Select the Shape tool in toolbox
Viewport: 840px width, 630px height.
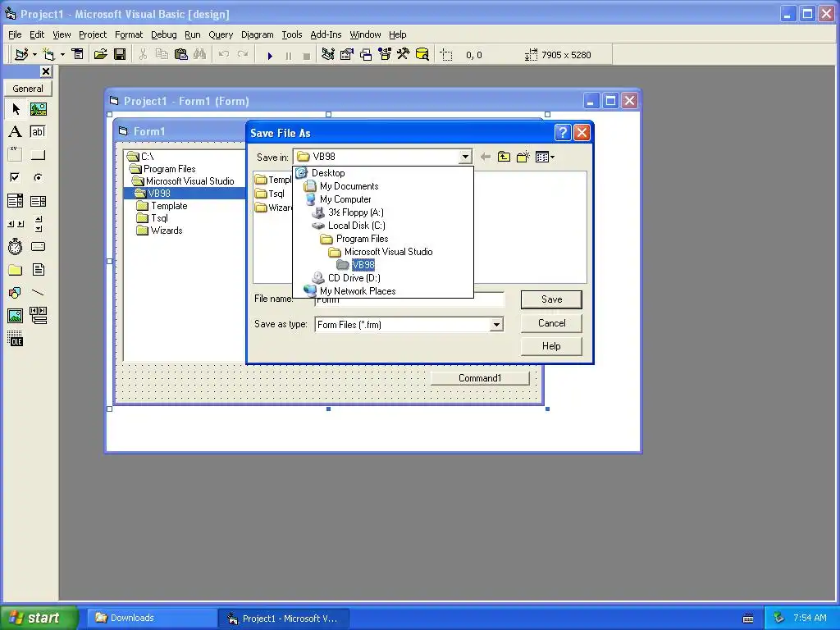(x=16, y=293)
